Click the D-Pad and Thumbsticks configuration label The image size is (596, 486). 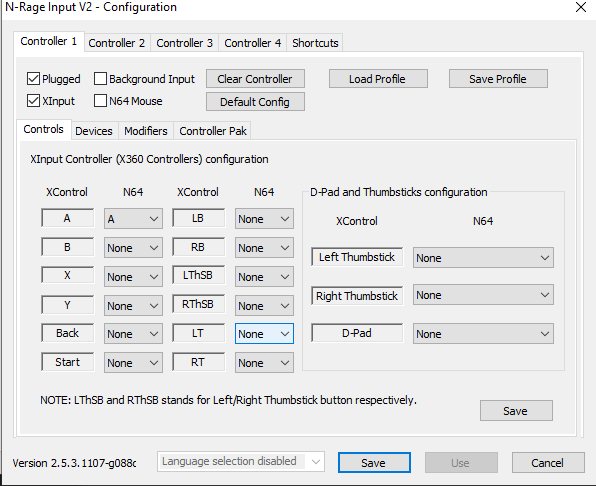(399, 192)
